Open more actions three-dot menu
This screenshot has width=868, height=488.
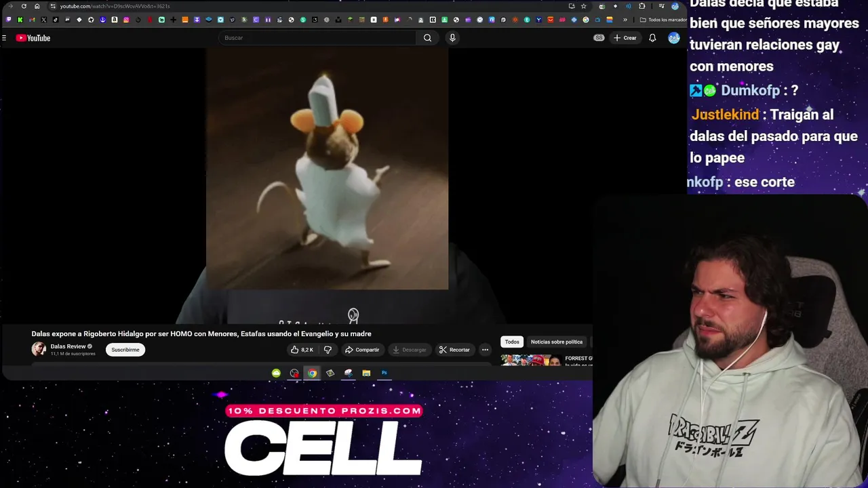(x=485, y=350)
